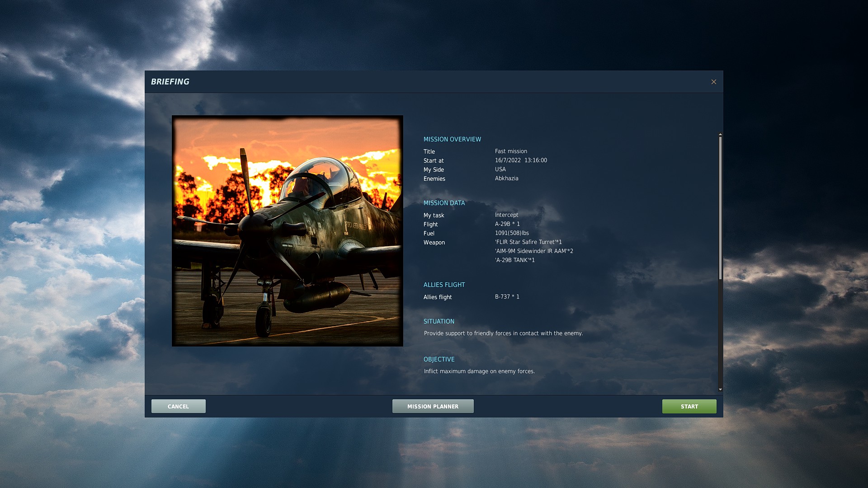
Task: Click the BRIEFING window title
Action: point(170,82)
